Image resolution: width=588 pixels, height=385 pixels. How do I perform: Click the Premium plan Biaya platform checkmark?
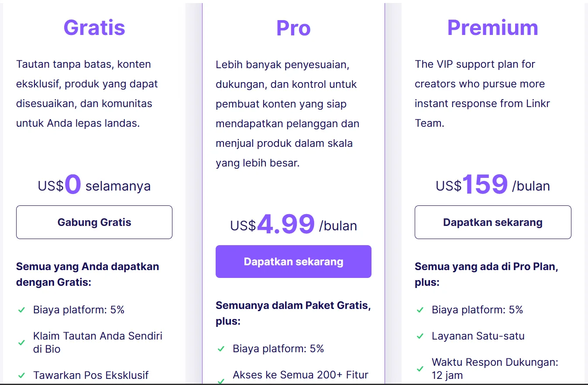pos(420,310)
